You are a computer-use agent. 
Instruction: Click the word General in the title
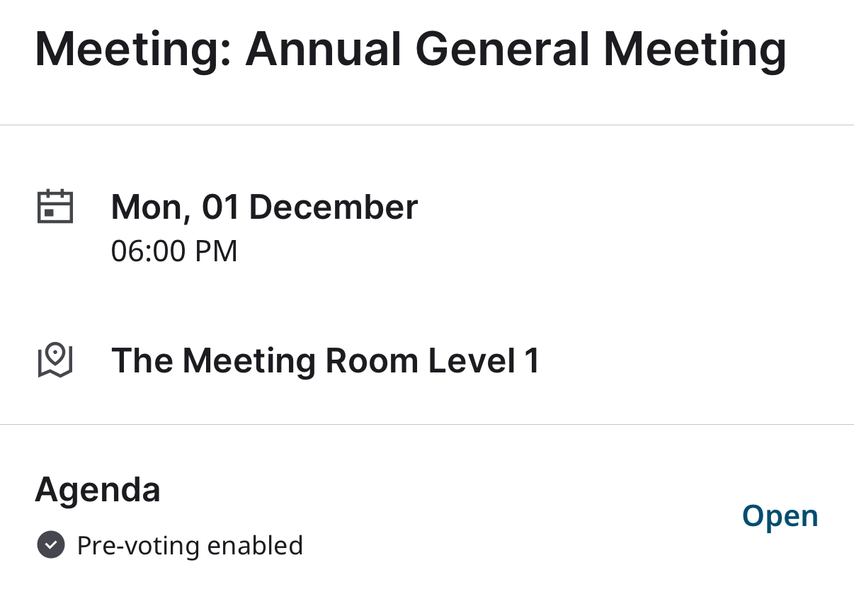[x=502, y=50]
